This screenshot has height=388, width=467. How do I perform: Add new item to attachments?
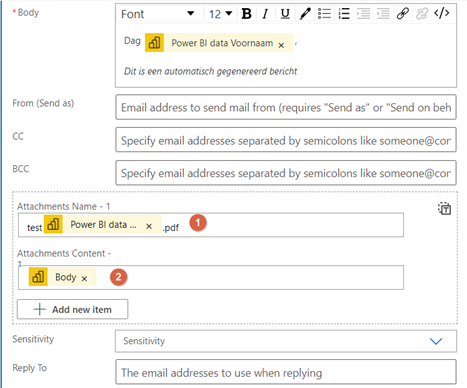click(72, 309)
